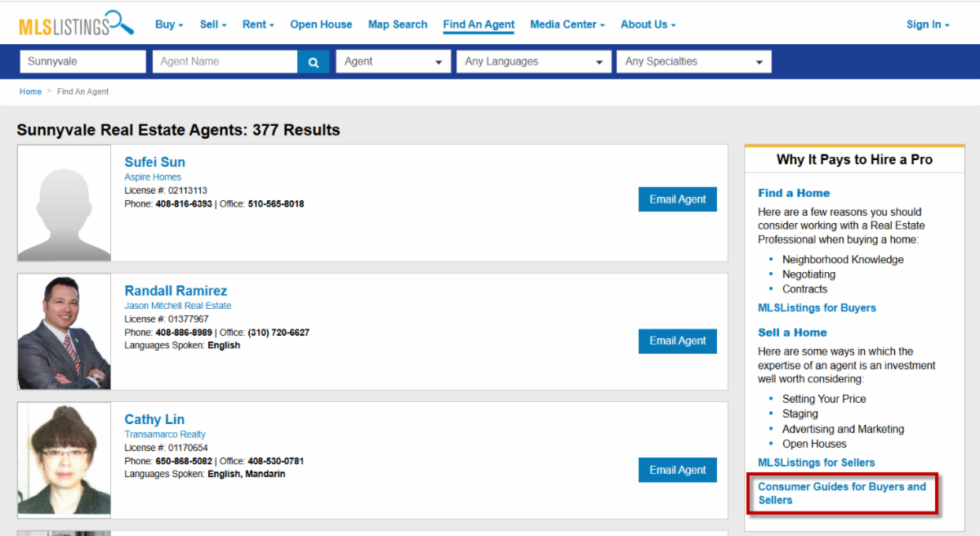Click Advertising and Marketing list item
The height and width of the screenshot is (536, 980).
[843, 429]
